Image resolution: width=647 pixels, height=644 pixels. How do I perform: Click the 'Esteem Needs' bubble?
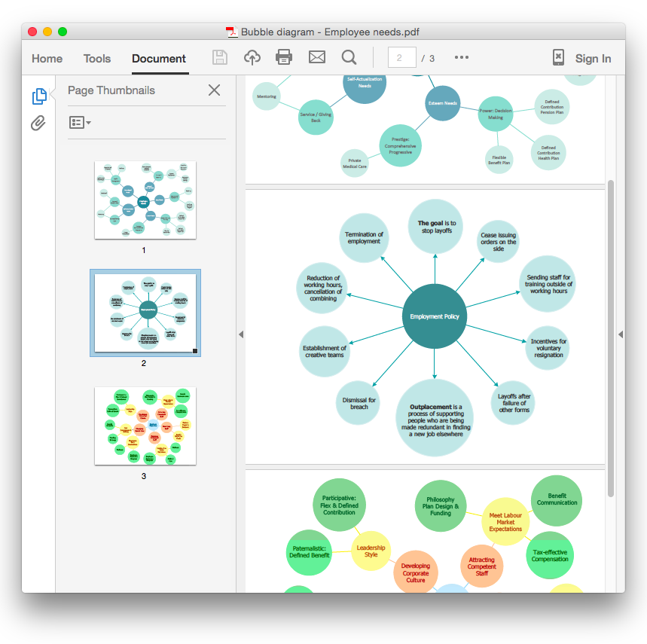pyautogui.click(x=442, y=103)
